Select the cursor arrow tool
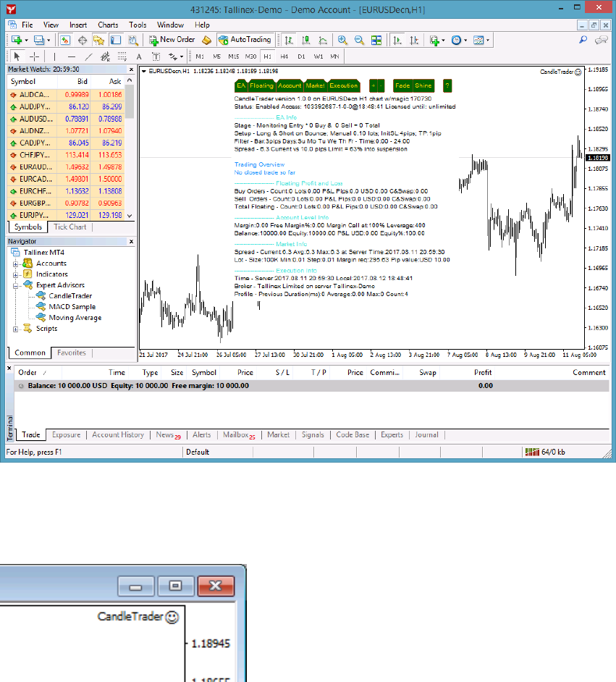The width and height of the screenshot is (616, 682). (x=17, y=56)
